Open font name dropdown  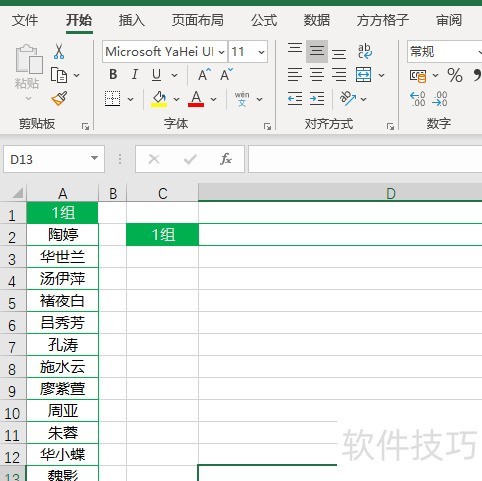[x=221, y=52]
